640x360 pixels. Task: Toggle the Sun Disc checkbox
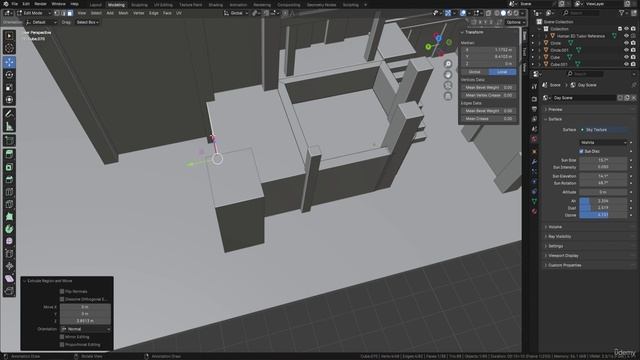point(581,151)
